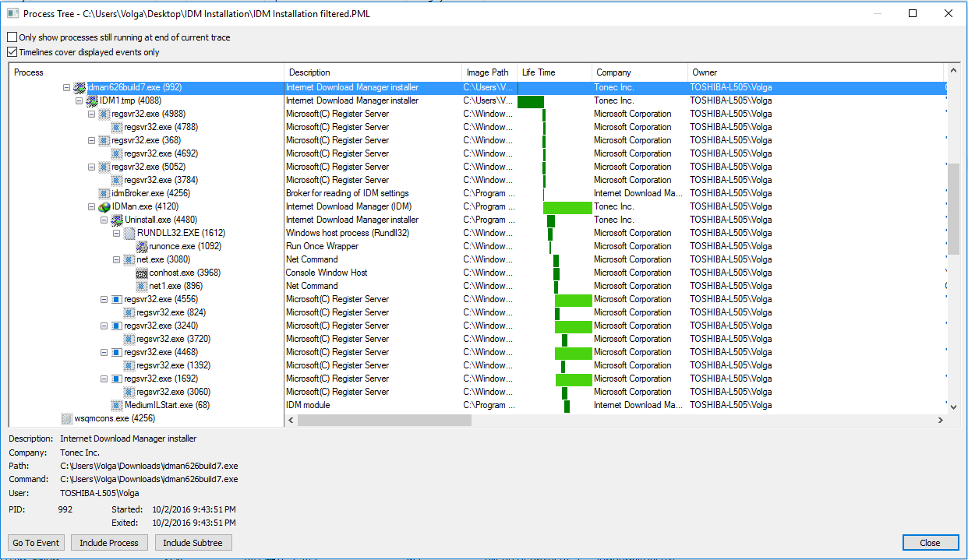Collapse the regsvr32.exe (4988) node
Viewport: 968px width, 560px height.
92,114
